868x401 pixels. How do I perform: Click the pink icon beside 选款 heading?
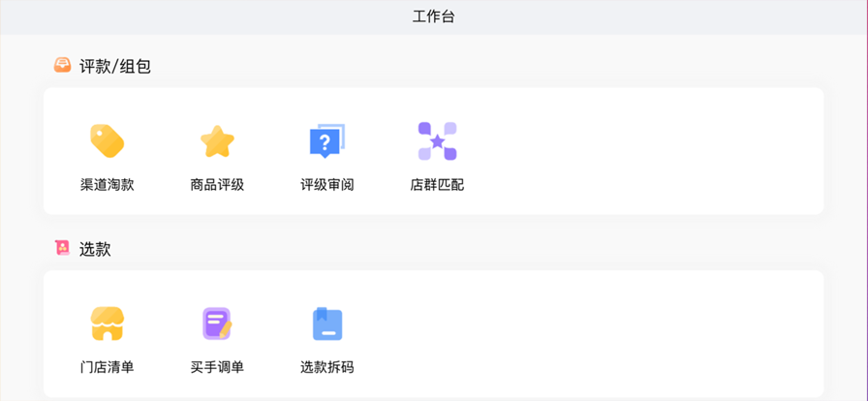tap(63, 248)
